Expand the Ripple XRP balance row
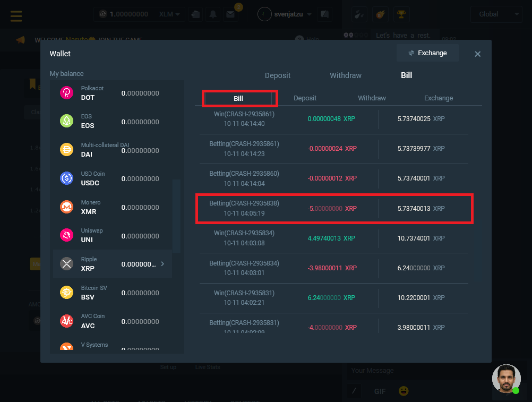532x402 pixels. point(112,264)
